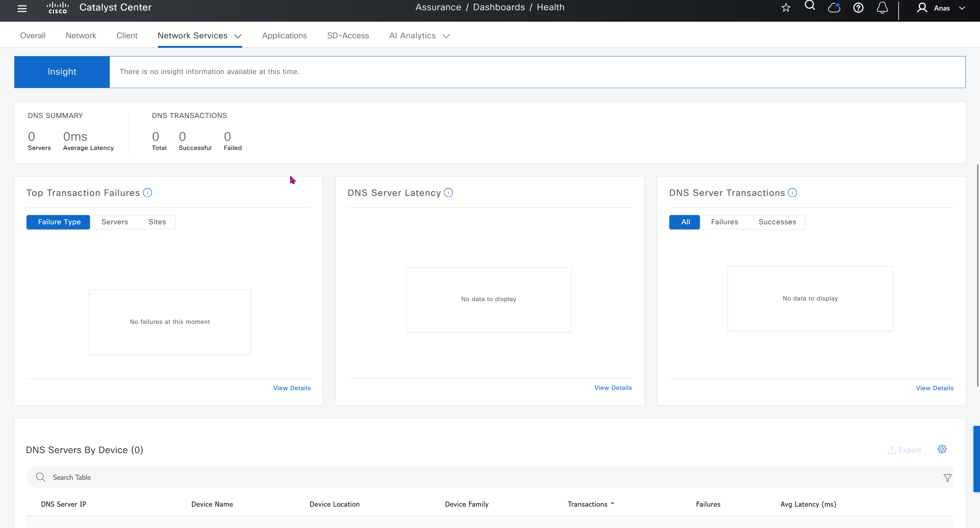Switch DNS Server Transactions to Failures

[724, 222]
